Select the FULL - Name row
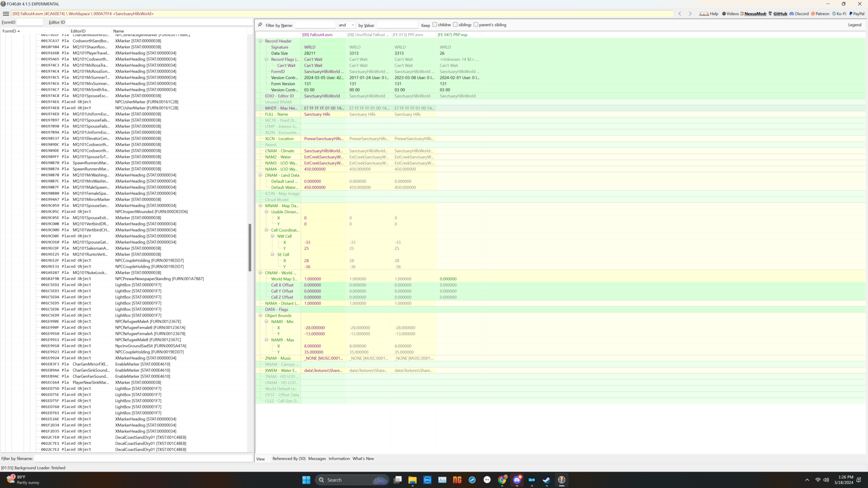 coord(561,114)
